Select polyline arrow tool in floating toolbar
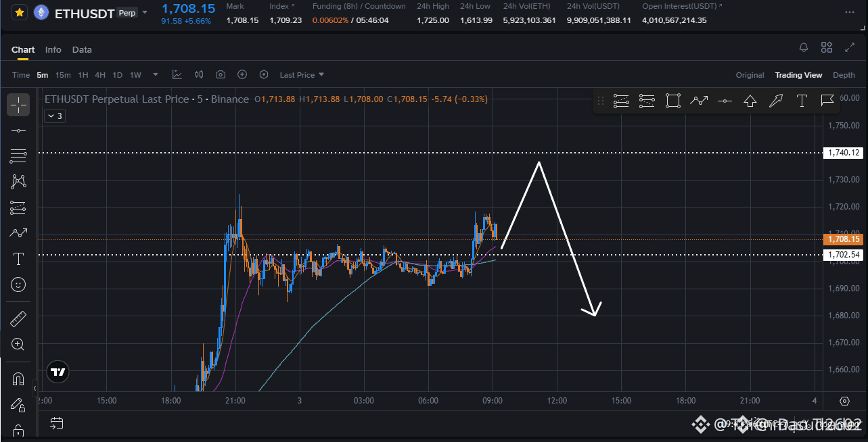 [698, 101]
